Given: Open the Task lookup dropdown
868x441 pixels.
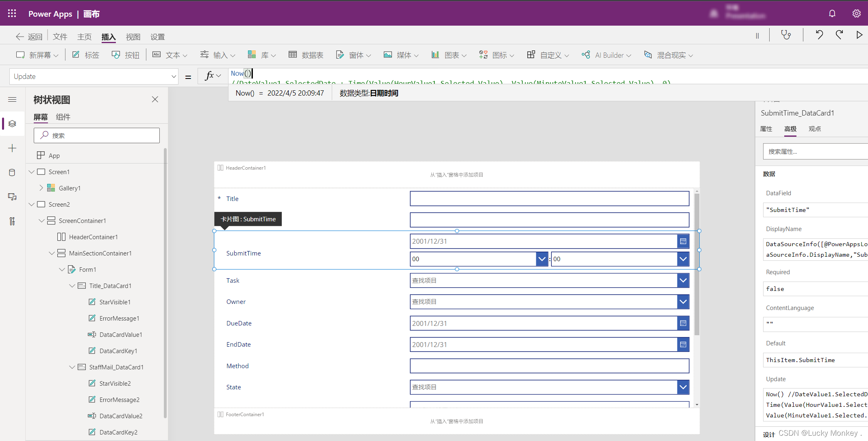Looking at the screenshot, I should (x=683, y=280).
